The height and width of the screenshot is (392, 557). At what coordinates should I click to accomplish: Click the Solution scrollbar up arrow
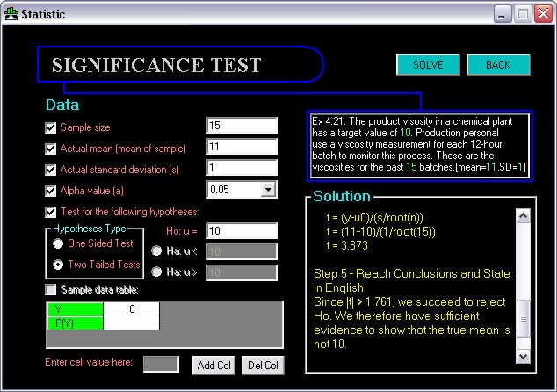524,216
